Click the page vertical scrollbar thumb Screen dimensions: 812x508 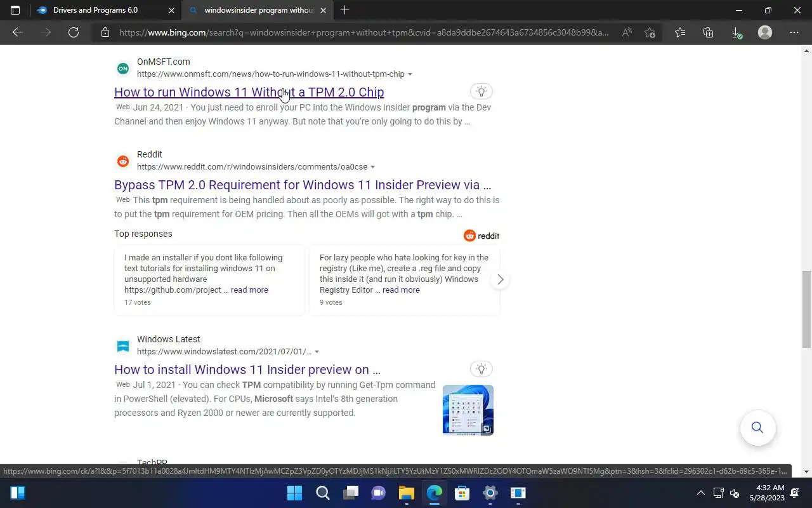coord(806,309)
